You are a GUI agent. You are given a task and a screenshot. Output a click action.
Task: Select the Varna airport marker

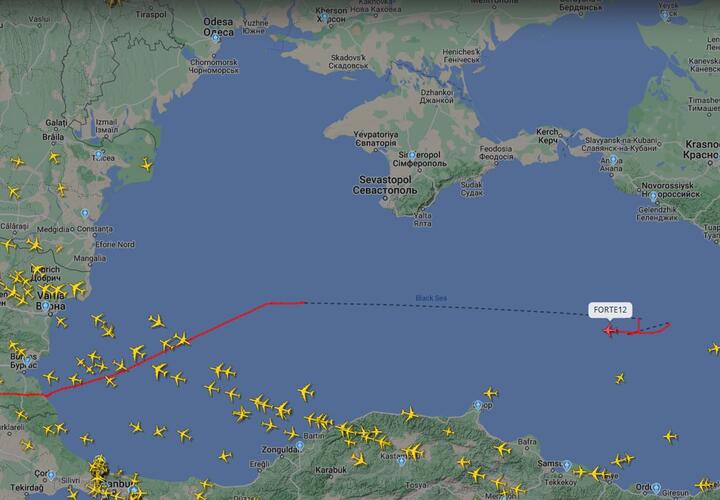(x=45, y=306)
